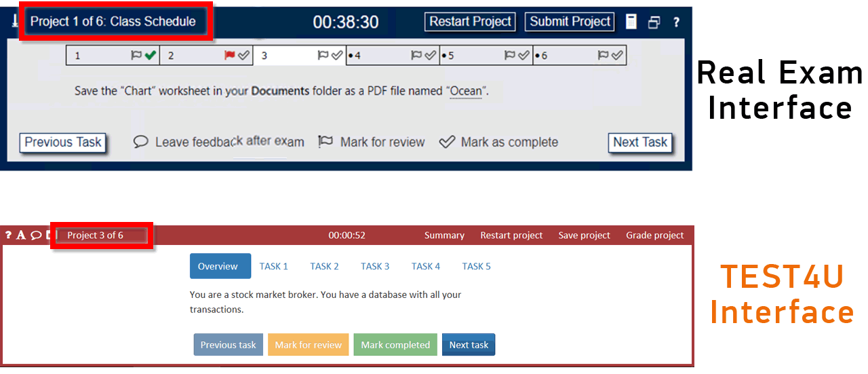Open the calculator icon in exam header
Viewport: 868px width, 374px height.
click(631, 22)
